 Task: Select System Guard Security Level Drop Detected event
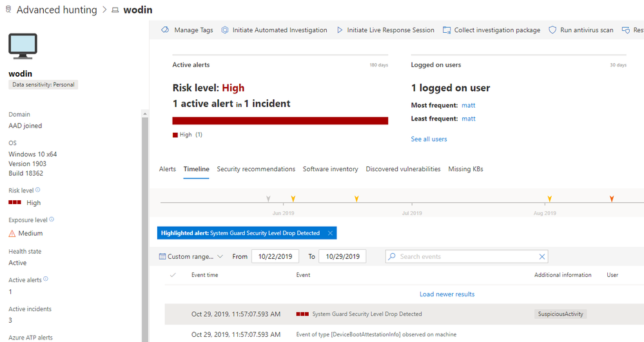click(404, 314)
